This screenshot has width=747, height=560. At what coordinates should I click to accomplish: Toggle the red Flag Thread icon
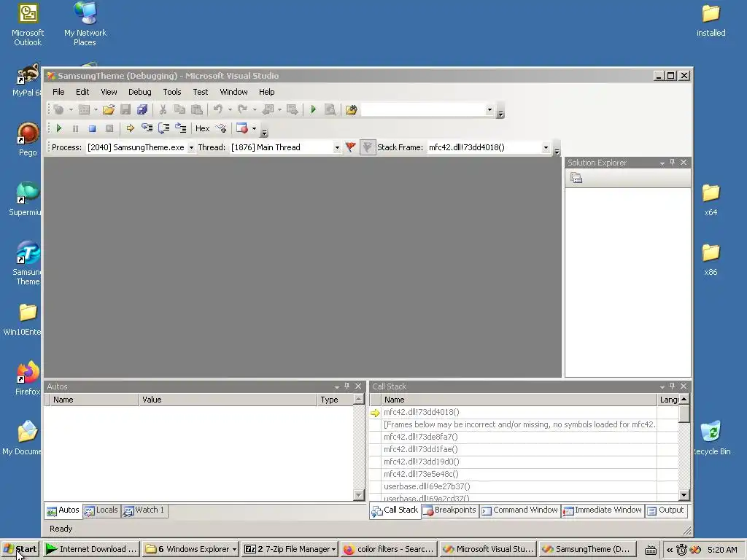pyautogui.click(x=351, y=147)
